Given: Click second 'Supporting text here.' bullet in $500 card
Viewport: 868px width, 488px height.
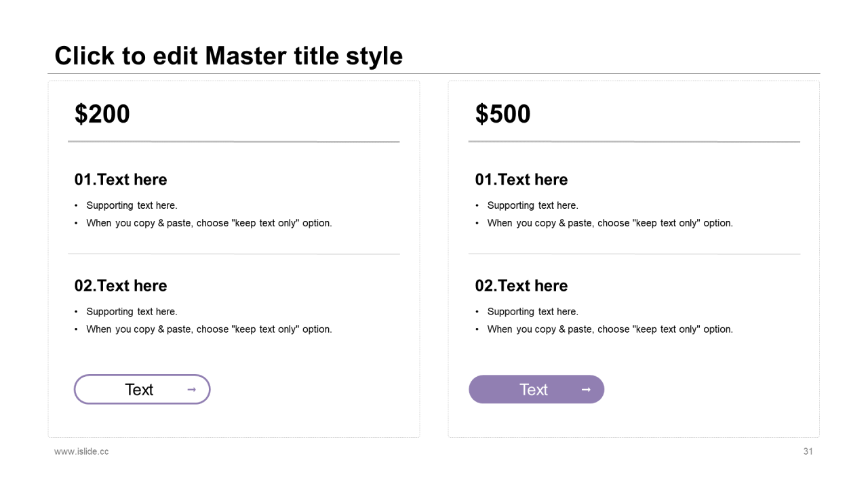Looking at the screenshot, I should (532, 312).
